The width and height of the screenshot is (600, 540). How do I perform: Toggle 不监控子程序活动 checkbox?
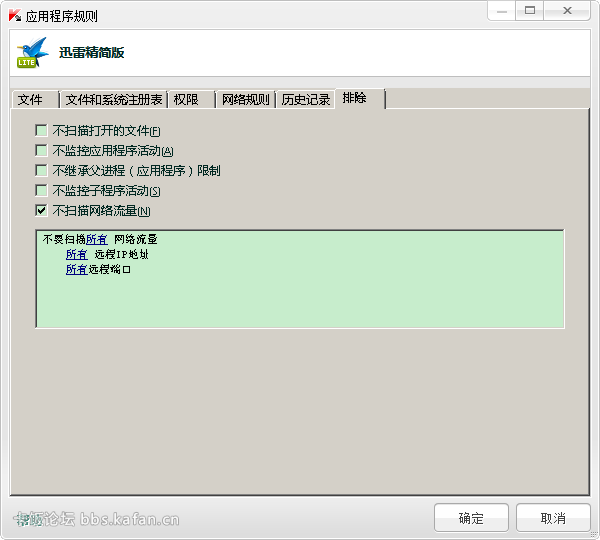pyautogui.click(x=41, y=190)
